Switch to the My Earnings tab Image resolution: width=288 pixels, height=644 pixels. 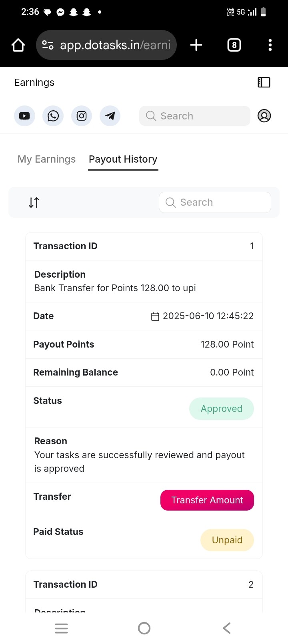[x=47, y=159]
